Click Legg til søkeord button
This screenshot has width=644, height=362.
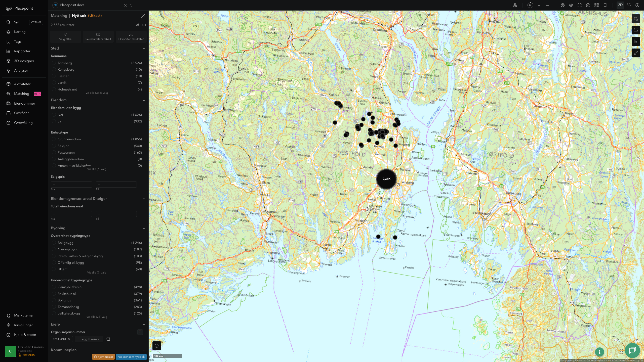click(x=89, y=339)
